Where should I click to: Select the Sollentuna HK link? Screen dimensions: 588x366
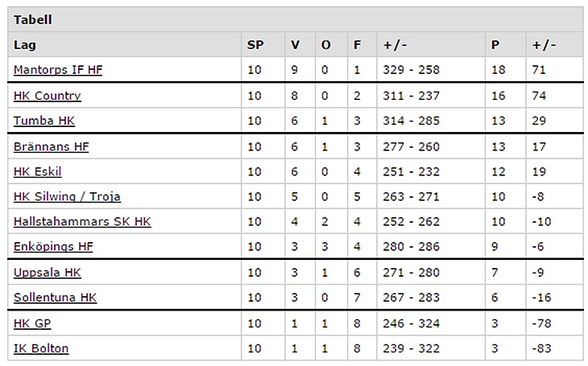55,298
